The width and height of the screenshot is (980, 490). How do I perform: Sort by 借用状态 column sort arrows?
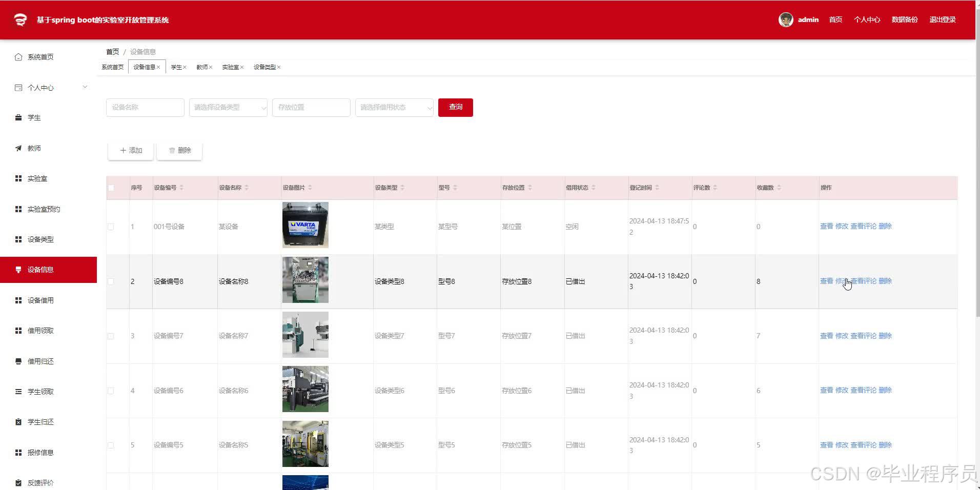[594, 188]
